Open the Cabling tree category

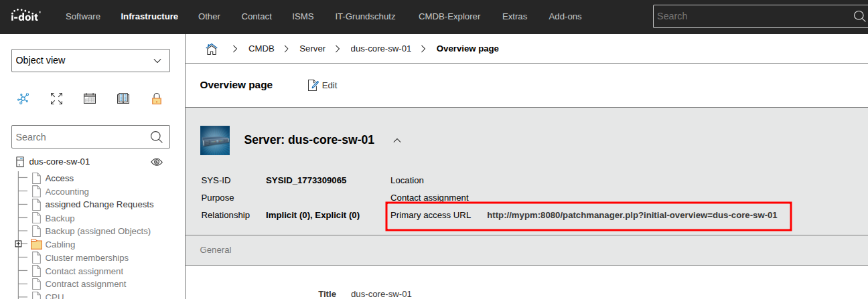(60, 245)
